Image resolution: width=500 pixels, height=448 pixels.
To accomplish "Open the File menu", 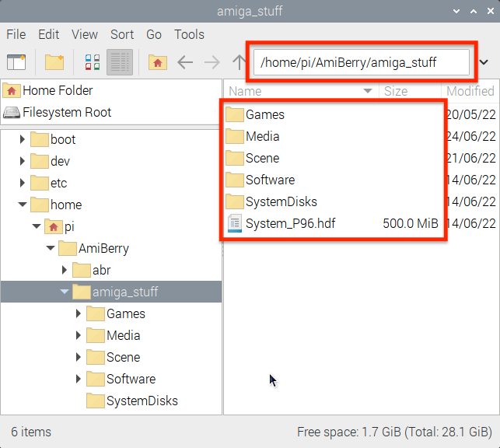I will point(16,34).
